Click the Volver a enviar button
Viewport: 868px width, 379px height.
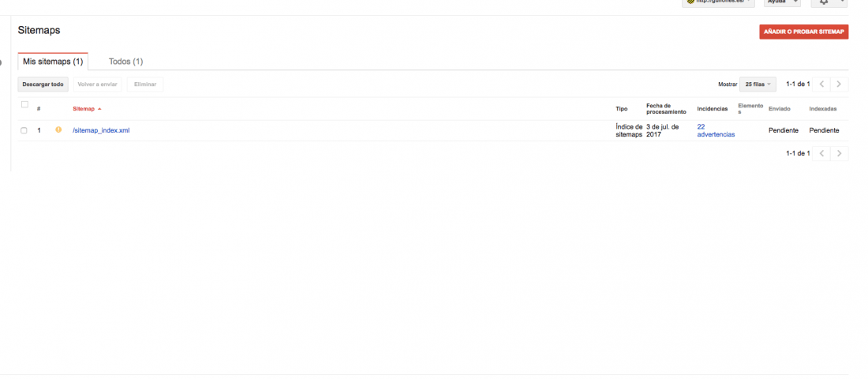(97, 84)
